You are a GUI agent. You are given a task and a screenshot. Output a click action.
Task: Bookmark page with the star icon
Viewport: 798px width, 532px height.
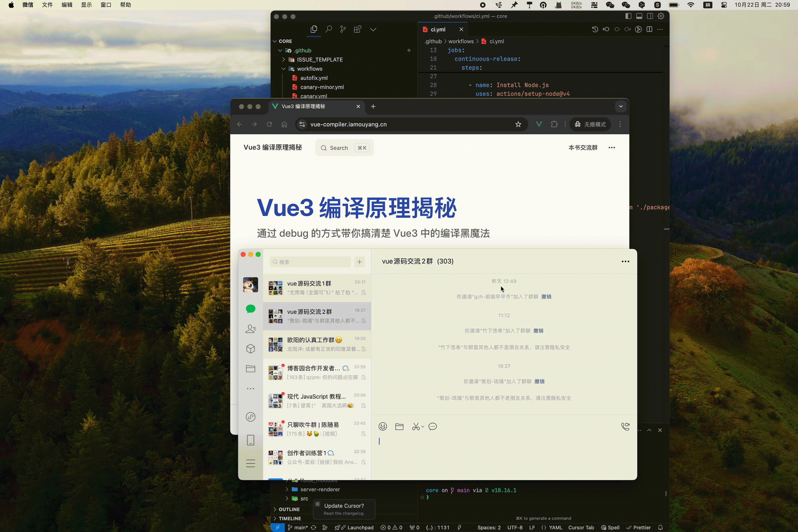pyautogui.click(x=518, y=124)
